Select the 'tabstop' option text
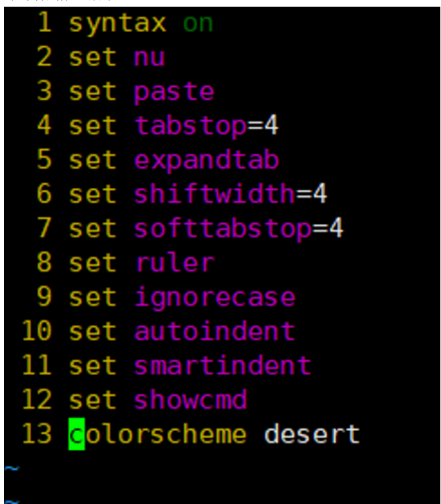This screenshot has width=441, height=504. click(x=191, y=126)
